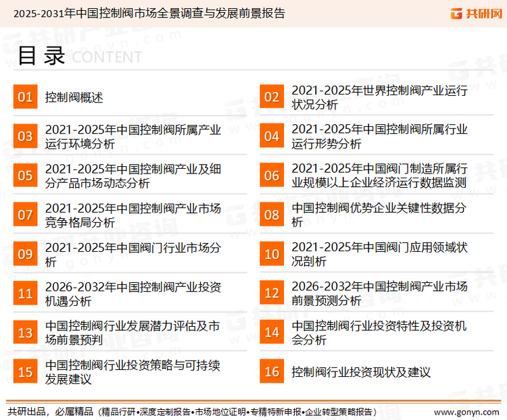Open chapter 中国控制阀产业市场前景预测分析
Viewport: 507px width, 420px height.
[379, 293]
